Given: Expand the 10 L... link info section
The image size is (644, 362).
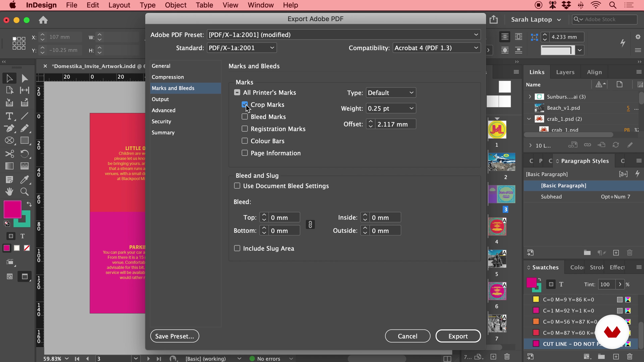Looking at the screenshot, I should point(530,145).
